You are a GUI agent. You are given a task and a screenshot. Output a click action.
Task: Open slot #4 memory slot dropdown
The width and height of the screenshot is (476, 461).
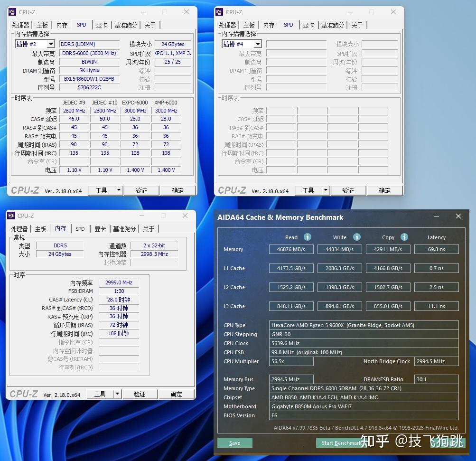258,44
